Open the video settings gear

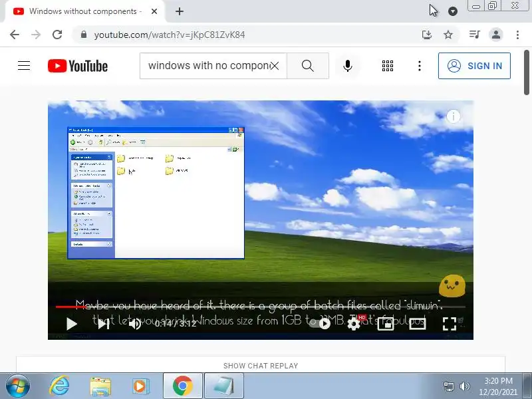coord(354,324)
